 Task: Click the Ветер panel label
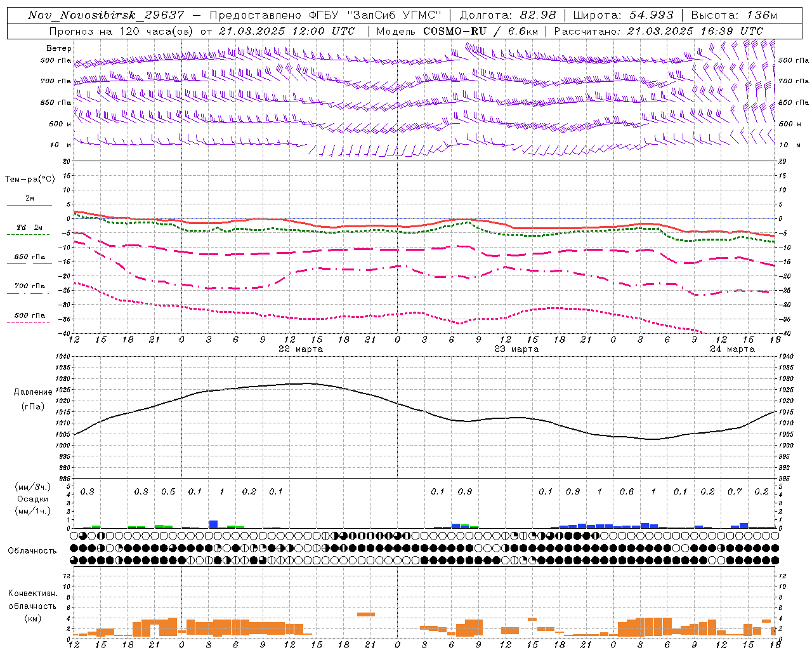click(x=59, y=48)
